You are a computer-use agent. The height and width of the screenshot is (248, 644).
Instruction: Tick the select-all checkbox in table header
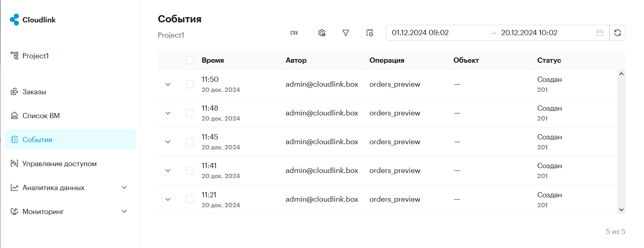tap(190, 60)
